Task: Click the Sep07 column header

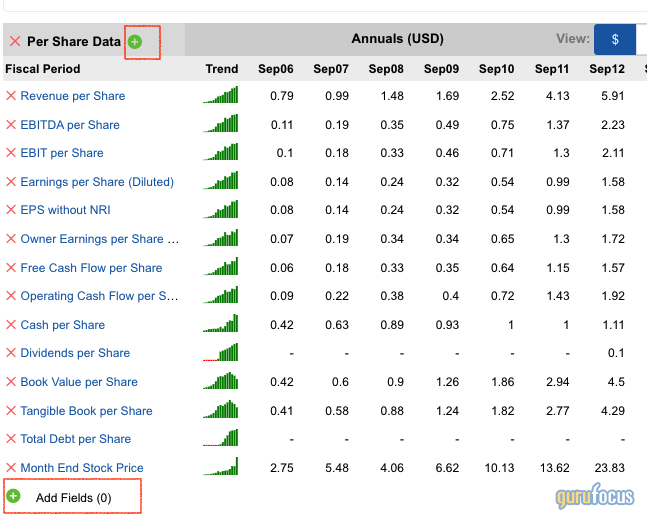Action: pos(331,69)
